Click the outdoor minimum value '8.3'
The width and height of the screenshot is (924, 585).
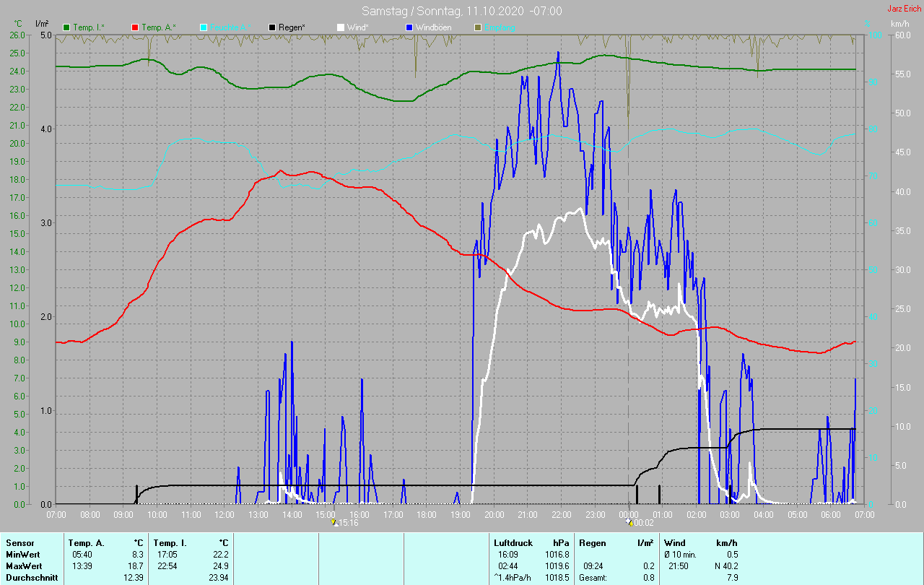(x=138, y=555)
